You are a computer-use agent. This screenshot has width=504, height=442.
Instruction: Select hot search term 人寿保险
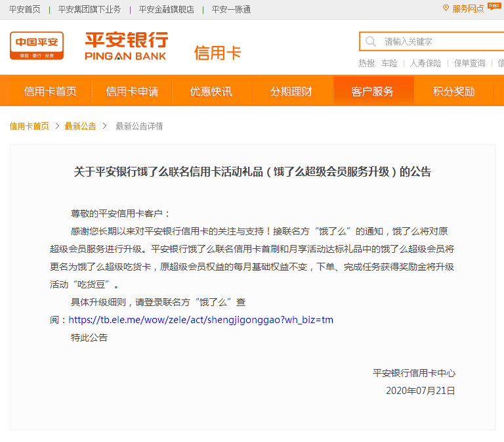pos(425,63)
